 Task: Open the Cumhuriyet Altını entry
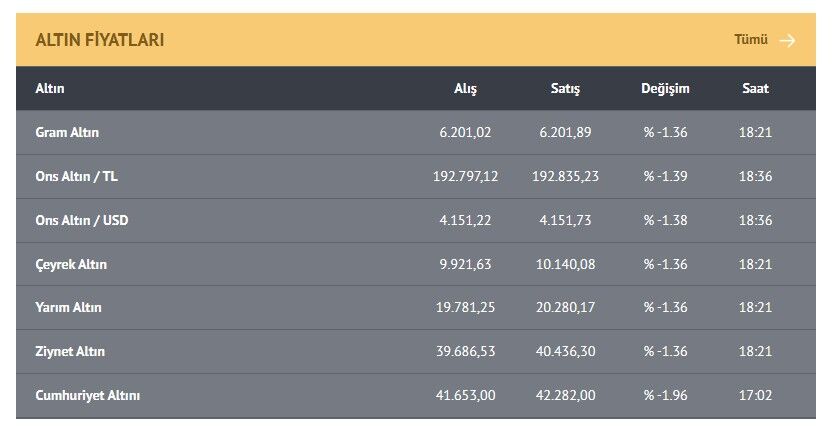click(x=416, y=396)
